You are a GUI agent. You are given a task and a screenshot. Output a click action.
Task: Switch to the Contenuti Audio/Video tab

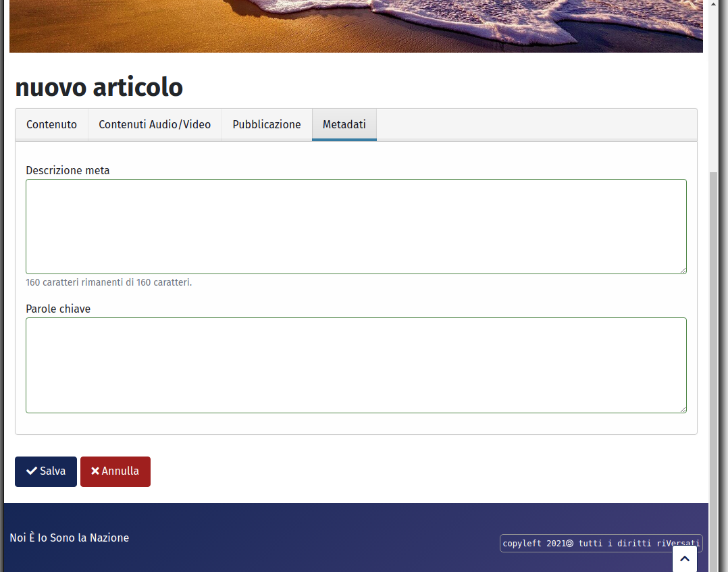(155, 125)
